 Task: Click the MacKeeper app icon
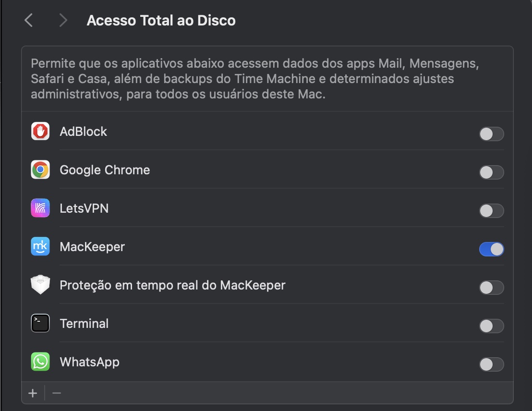(40, 246)
